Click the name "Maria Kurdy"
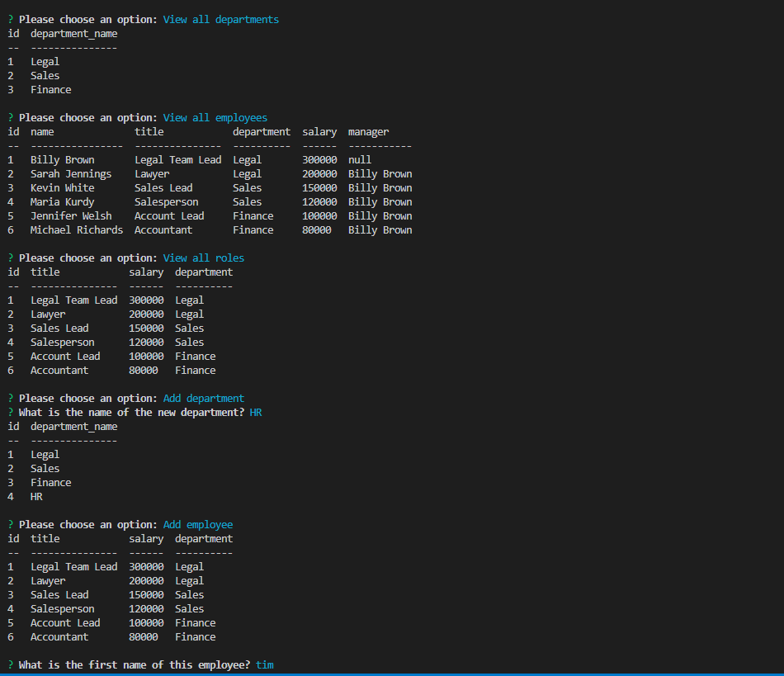Image resolution: width=784 pixels, height=676 pixels. pos(63,202)
